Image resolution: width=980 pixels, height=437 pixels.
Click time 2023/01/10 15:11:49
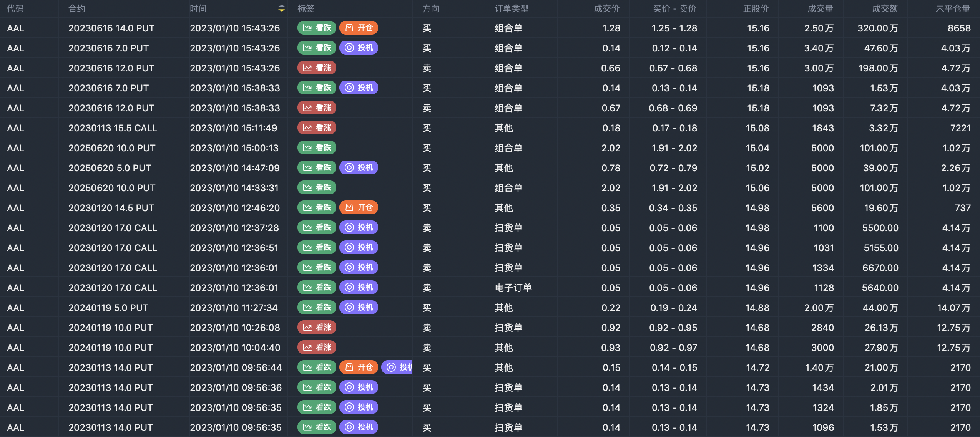[x=234, y=128]
